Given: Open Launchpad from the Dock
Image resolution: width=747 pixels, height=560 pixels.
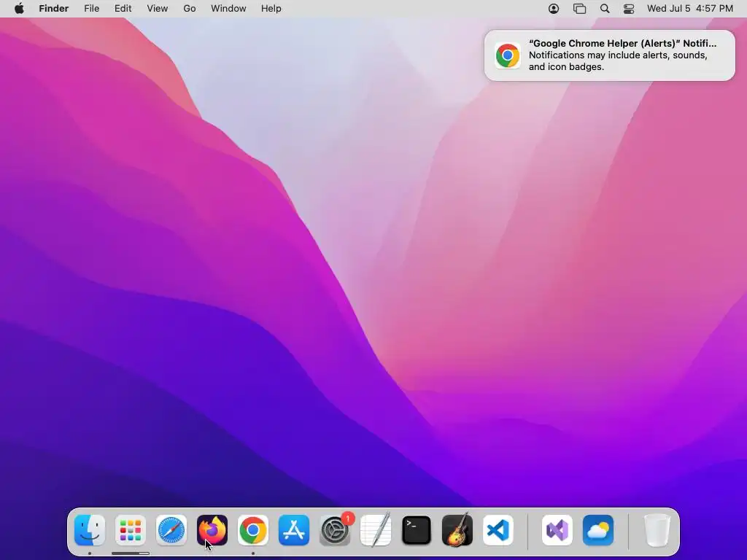Looking at the screenshot, I should (131, 530).
